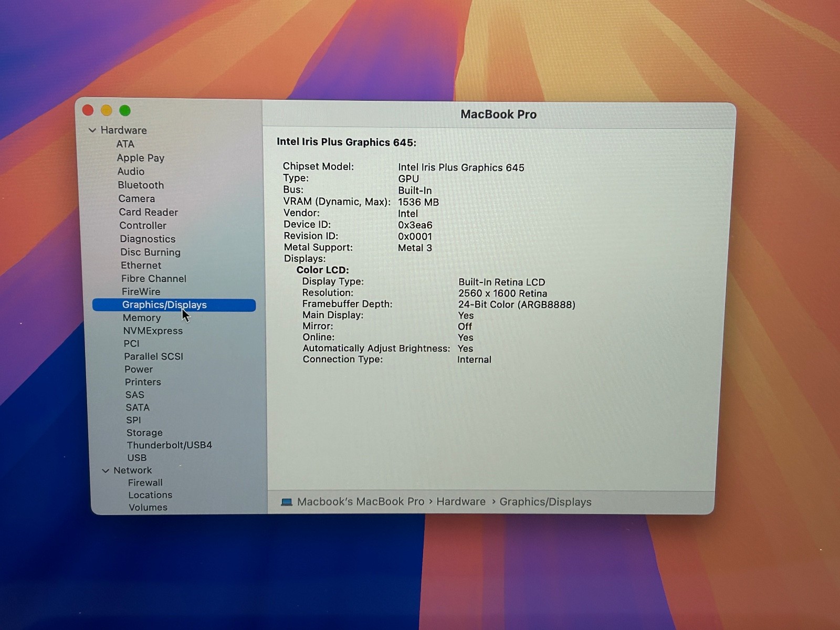Show FireWire hardware details
Image resolution: width=840 pixels, height=630 pixels.
click(141, 291)
